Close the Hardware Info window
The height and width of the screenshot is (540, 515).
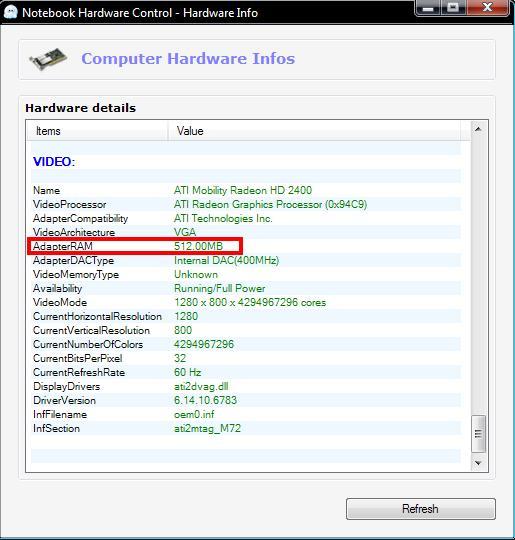pyautogui.click(x=487, y=8)
